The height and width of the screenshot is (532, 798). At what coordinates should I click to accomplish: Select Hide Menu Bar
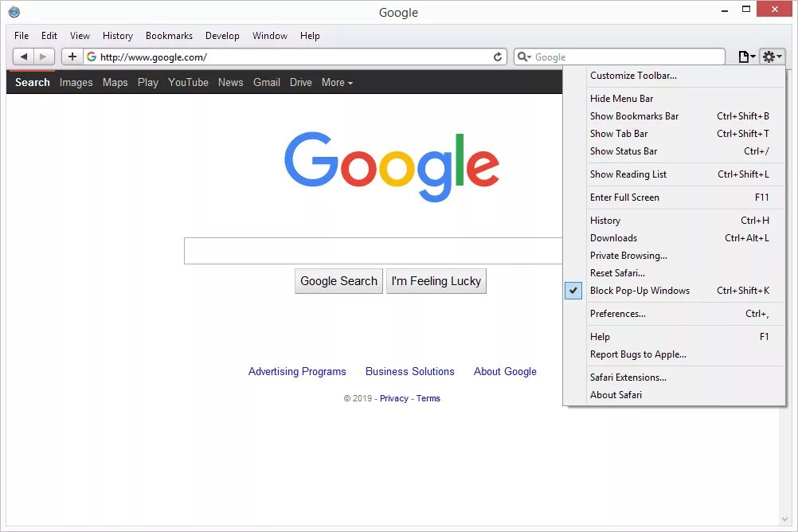[675, 98]
